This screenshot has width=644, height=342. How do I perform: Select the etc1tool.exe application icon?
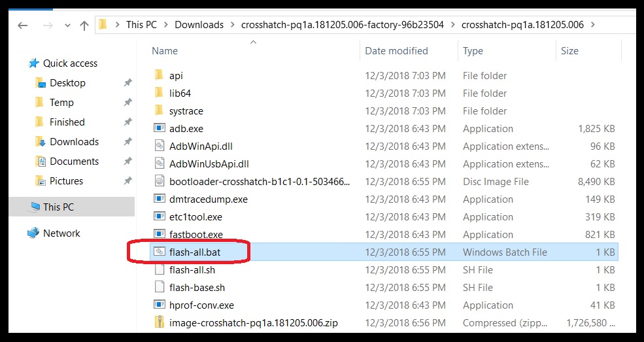tap(160, 217)
